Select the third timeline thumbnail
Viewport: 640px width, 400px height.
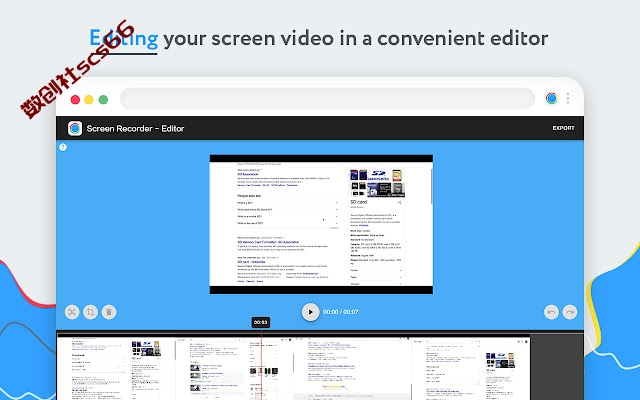[353, 368]
